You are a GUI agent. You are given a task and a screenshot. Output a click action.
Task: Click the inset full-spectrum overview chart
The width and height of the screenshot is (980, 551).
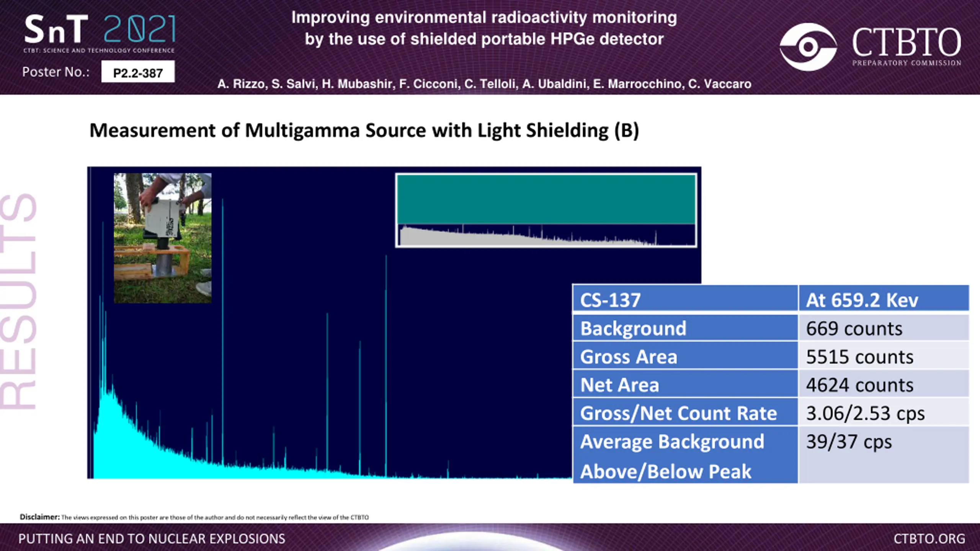point(546,210)
